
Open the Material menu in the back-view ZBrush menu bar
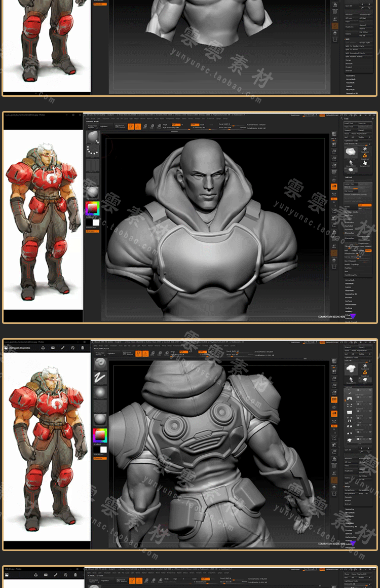click(x=157, y=345)
